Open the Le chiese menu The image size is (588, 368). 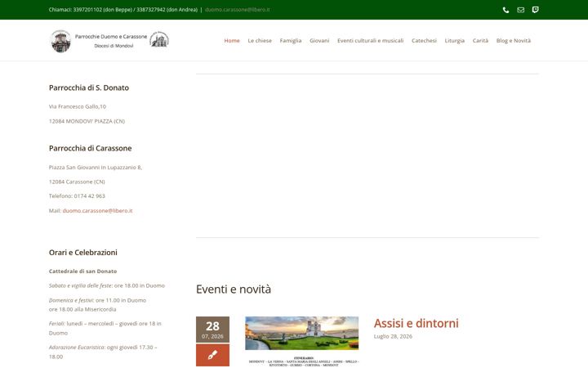(x=260, y=41)
